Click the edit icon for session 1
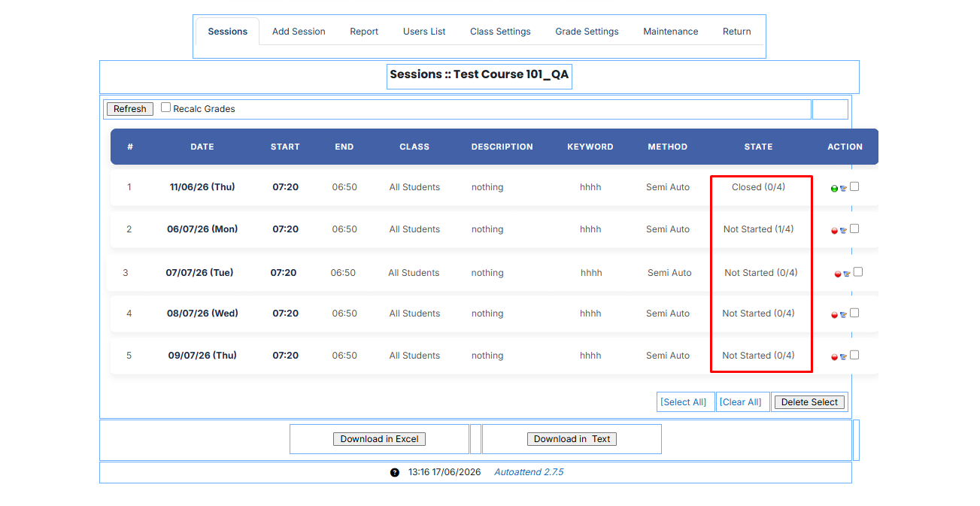 coord(843,189)
